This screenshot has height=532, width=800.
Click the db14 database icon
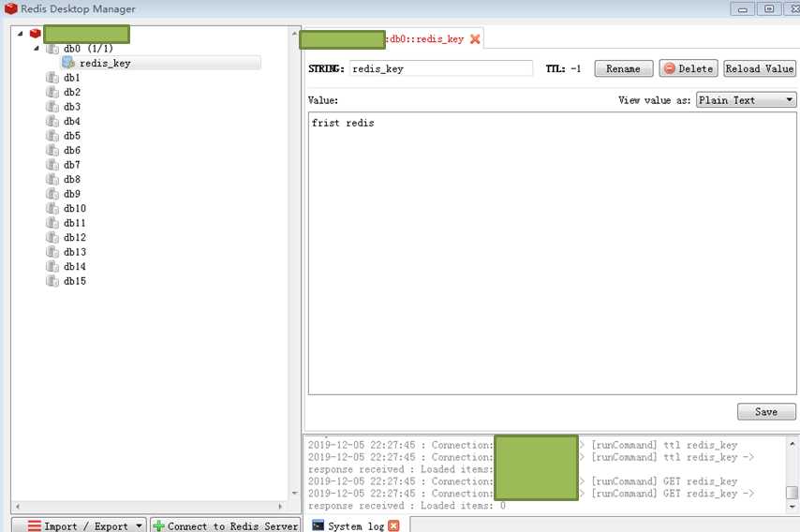(52, 266)
